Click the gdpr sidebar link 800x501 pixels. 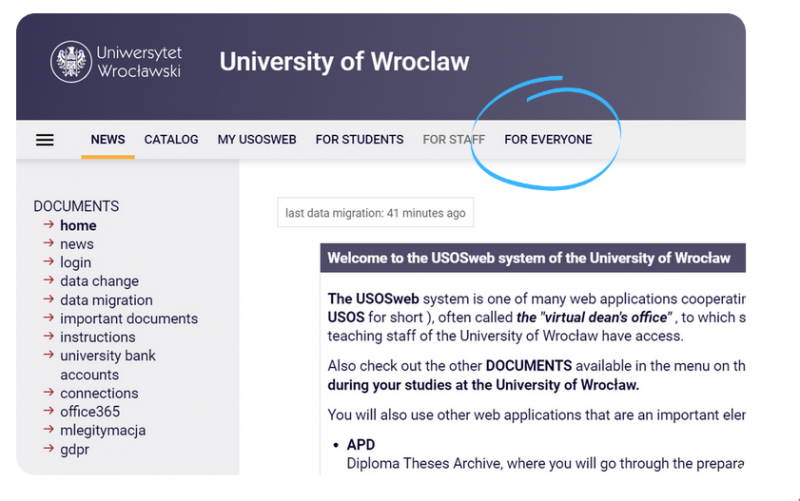point(74,450)
